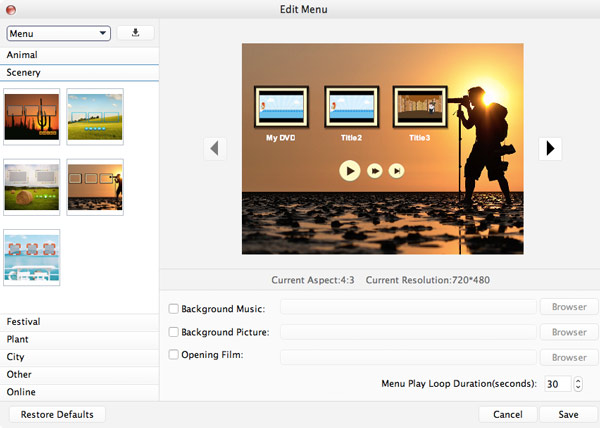Enable the Background Picture checkbox

174,332
